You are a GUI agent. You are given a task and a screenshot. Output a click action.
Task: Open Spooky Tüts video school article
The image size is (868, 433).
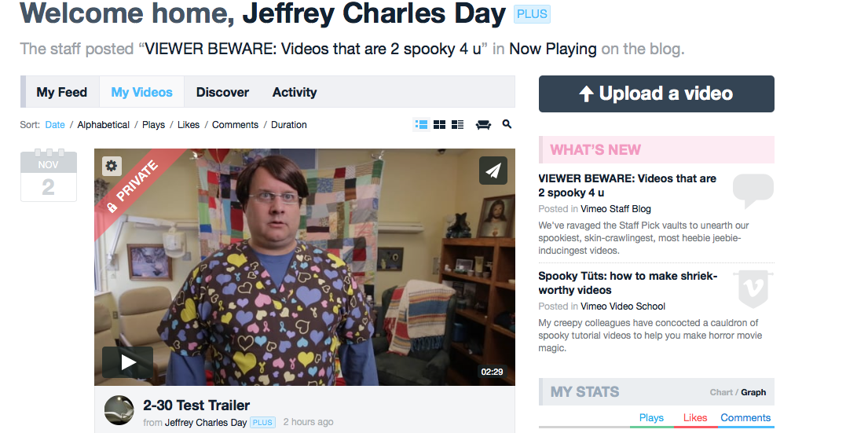coord(628,283)
